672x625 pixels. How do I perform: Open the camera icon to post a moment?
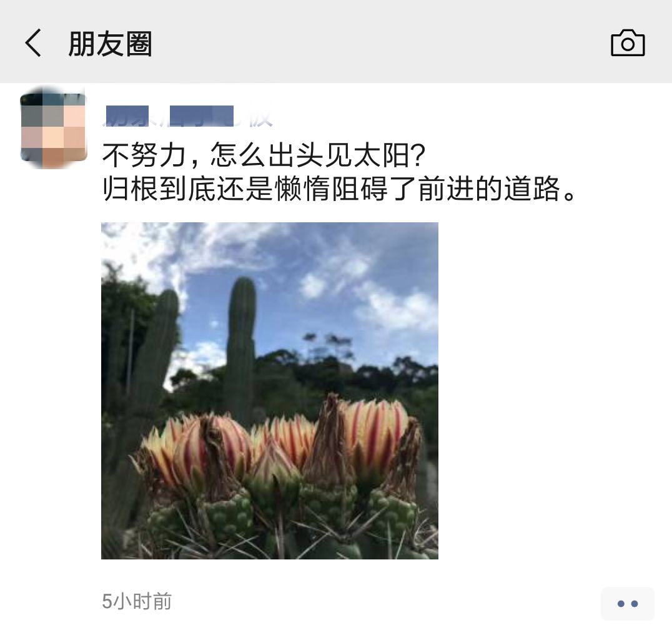628,43
